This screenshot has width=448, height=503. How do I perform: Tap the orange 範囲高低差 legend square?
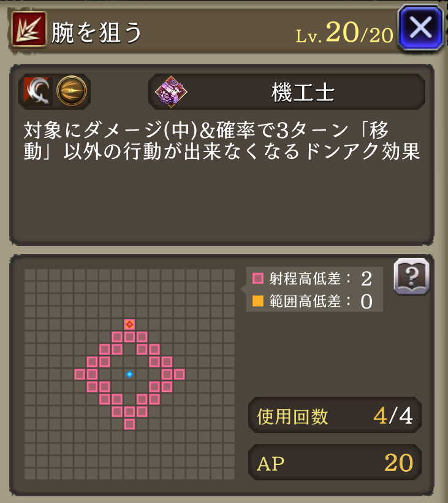pyautogui.click(x=257, y=301)
